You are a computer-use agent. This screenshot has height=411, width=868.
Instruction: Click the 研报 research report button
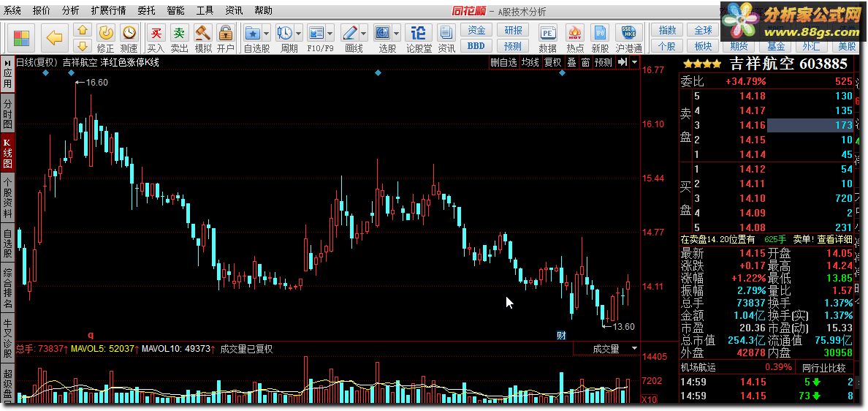pyautogui.click(x=513, y=31)
